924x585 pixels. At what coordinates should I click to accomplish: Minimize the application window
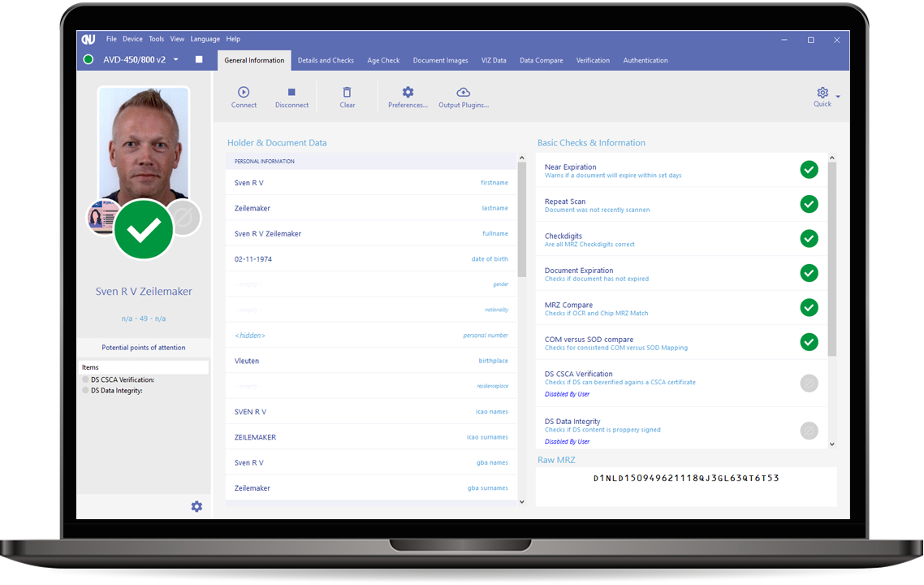[x=784, y=40]
